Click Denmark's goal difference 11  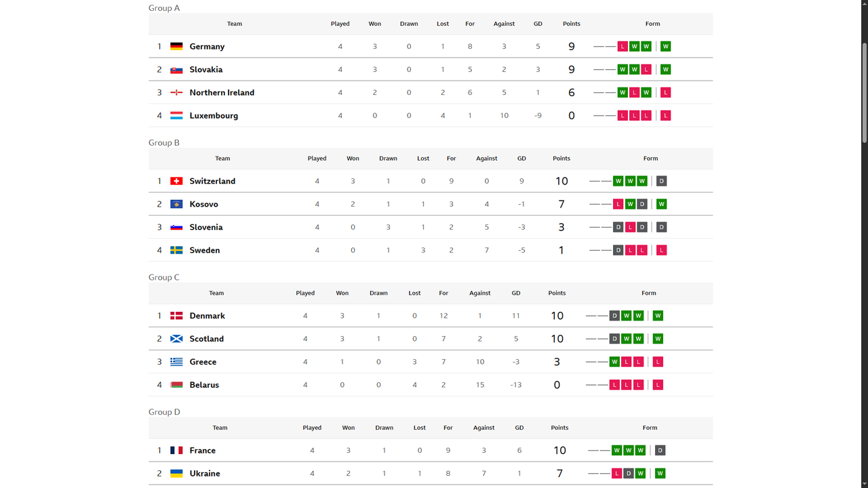point(516,316)
